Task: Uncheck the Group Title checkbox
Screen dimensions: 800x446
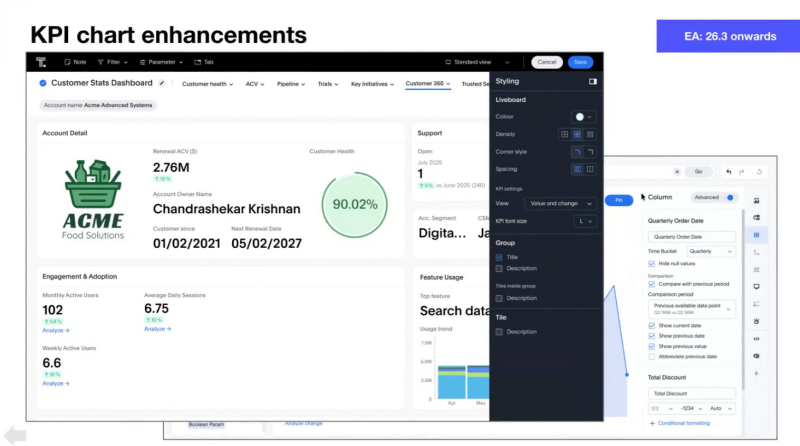Action: coord(499,257)
